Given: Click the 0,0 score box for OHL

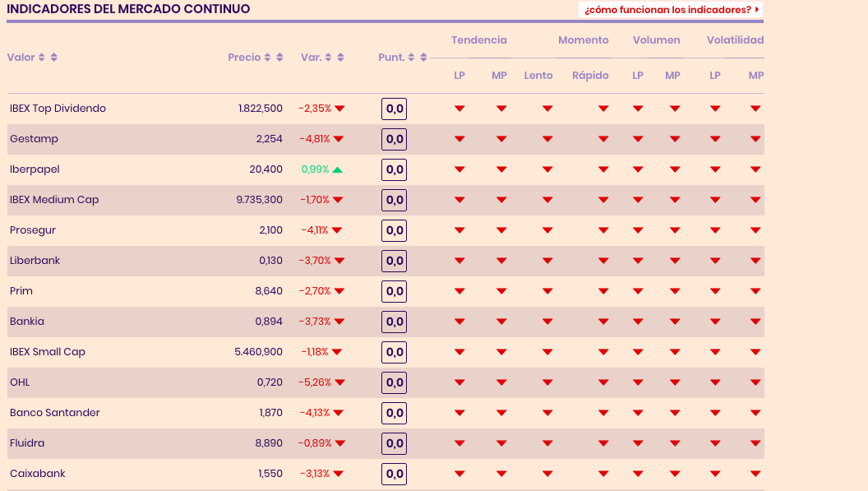Looking at the screenshot, I should [x=395, y=382].
